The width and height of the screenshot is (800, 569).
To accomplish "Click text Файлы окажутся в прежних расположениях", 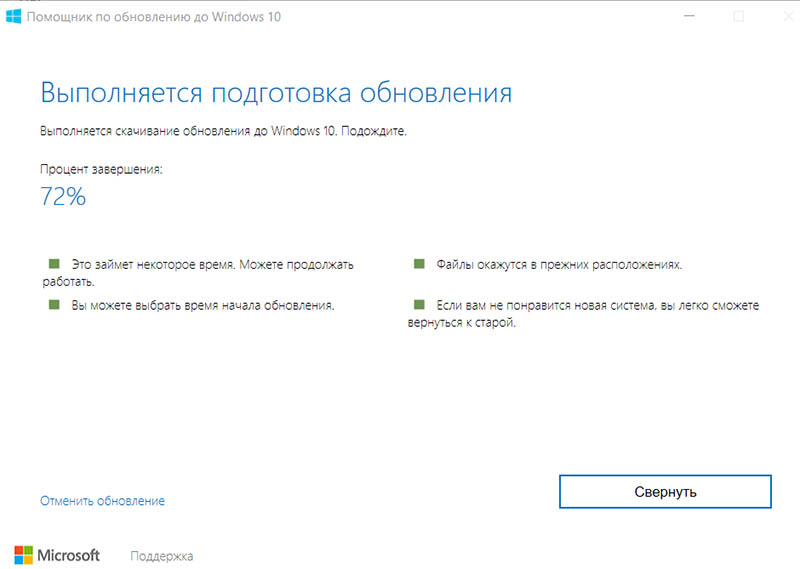I will [x=559, y=264].
